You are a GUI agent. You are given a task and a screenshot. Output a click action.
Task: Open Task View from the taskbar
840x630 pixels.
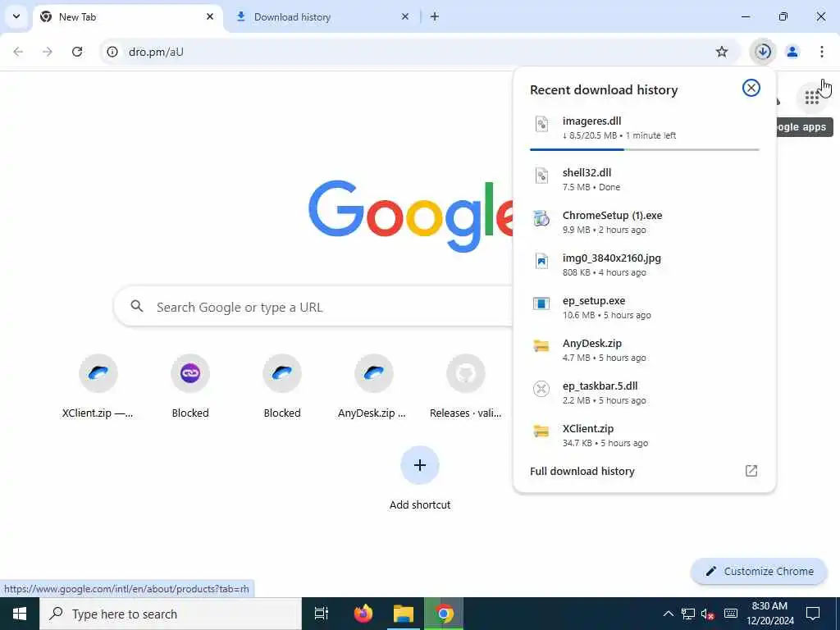(322, 614)
